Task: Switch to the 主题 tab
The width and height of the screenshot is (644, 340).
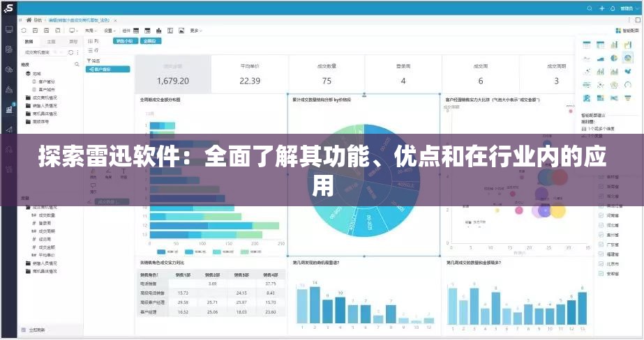Action: [51, 41]
